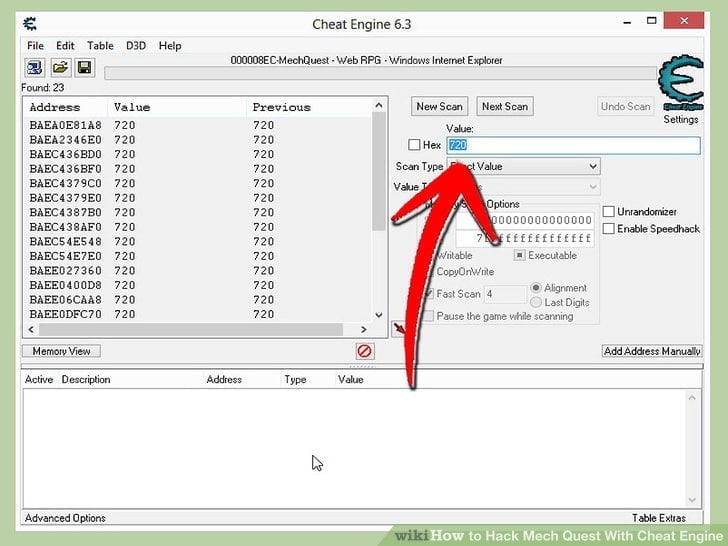This screenshot has height=546, width=728.
Task: Open the File menu
Action: [x=35, y=46]
